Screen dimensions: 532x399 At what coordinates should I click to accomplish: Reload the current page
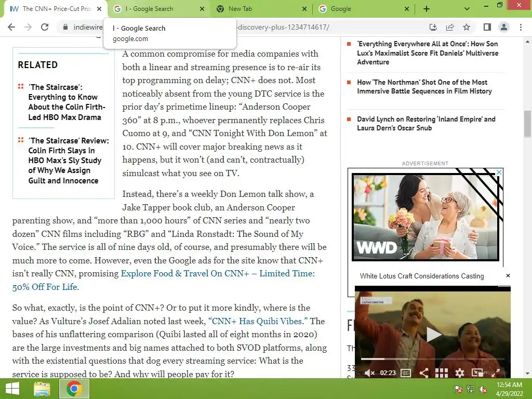[45, 27]
